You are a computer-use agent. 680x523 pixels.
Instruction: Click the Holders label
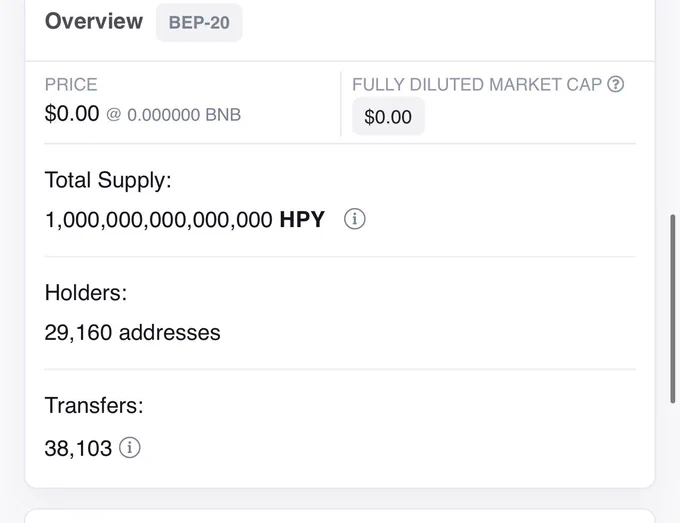(86, 293)
